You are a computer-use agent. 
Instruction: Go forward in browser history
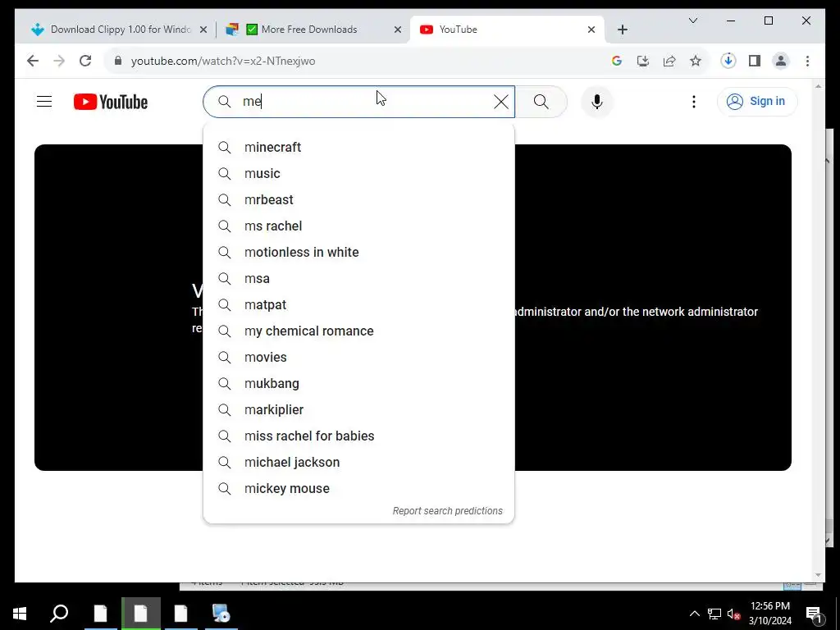59,61
